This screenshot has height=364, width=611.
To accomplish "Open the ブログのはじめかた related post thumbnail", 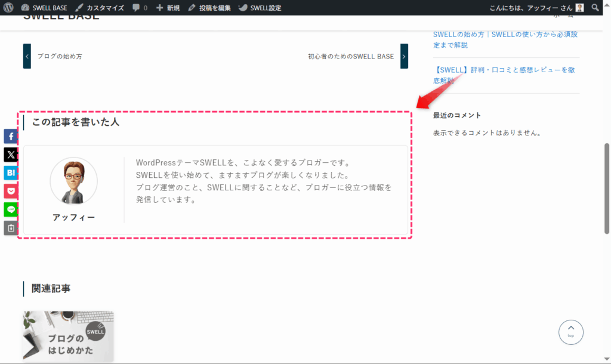I will (68, 337).
